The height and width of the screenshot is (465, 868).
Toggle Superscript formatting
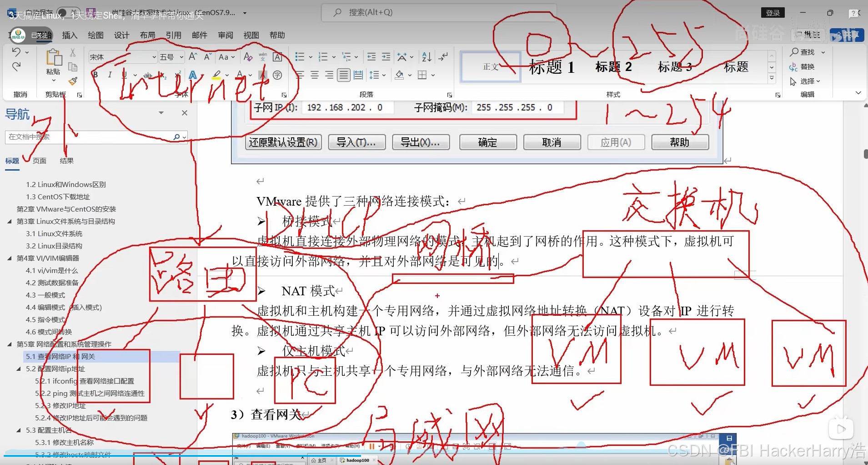click(x=178, y=75)
